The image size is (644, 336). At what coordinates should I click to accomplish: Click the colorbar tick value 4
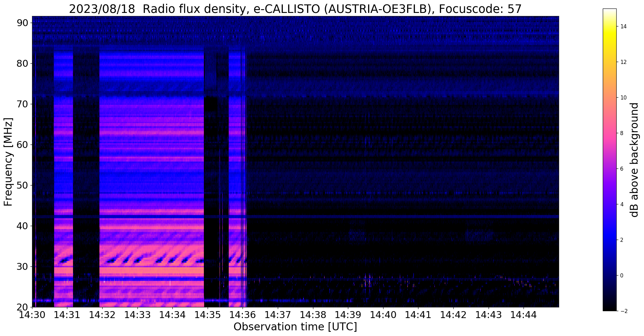pyautogui.click(x=622, y=204)
